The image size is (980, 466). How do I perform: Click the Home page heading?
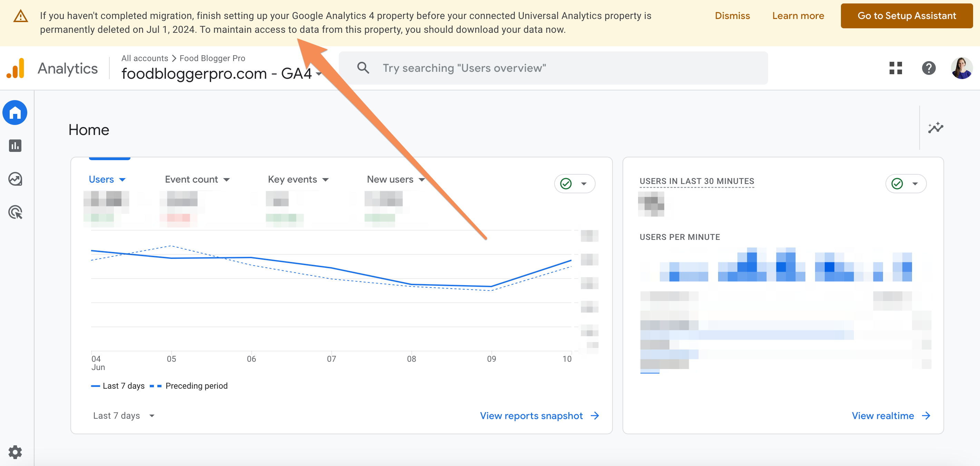point(89,130)
